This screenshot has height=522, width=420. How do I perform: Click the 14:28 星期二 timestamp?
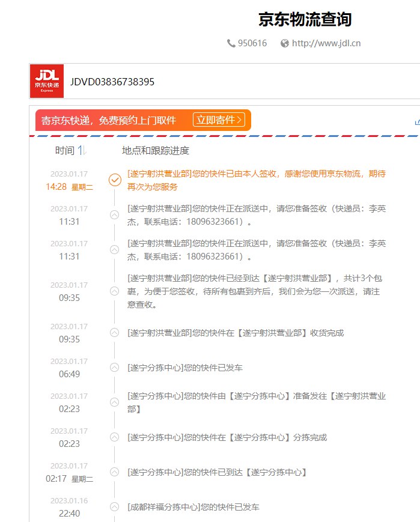coord(69,187)
